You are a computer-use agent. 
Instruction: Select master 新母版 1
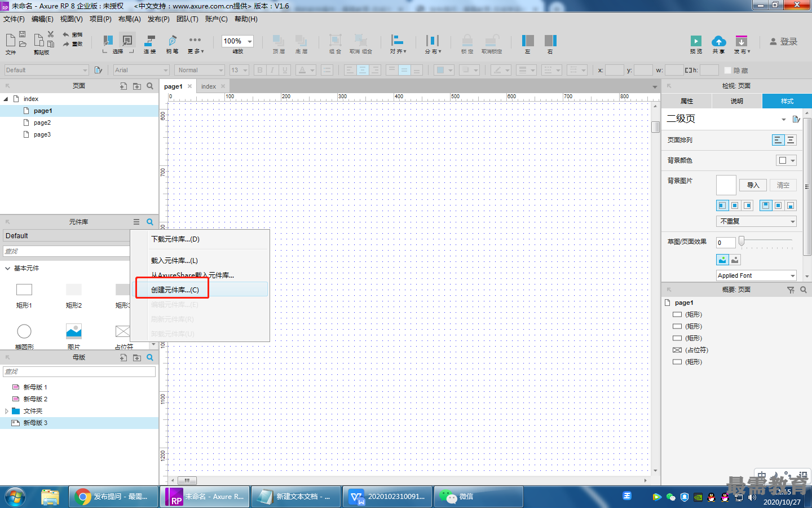click(35, 387)
